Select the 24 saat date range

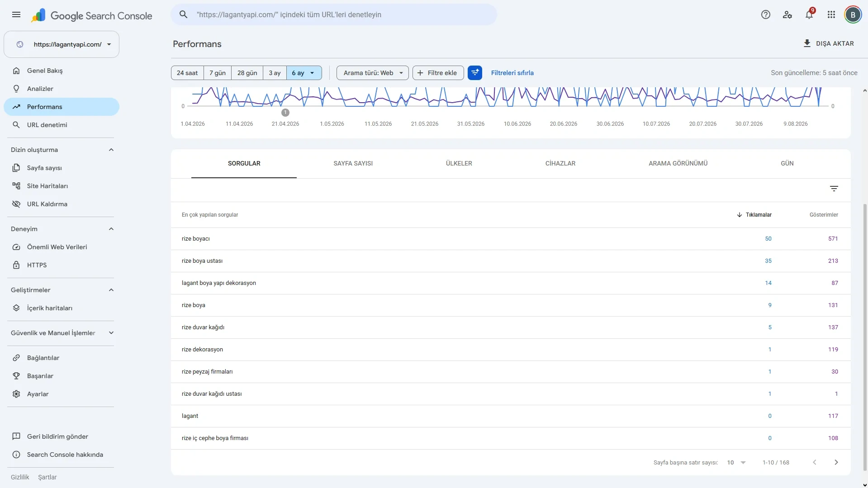187,73
